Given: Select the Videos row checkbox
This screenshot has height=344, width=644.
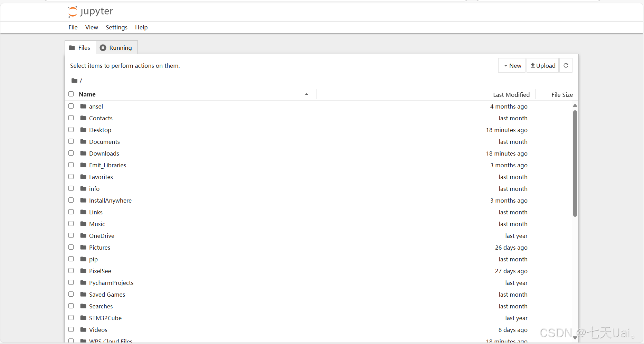Looking at the screenshot, I should click(x=71, y=329).
